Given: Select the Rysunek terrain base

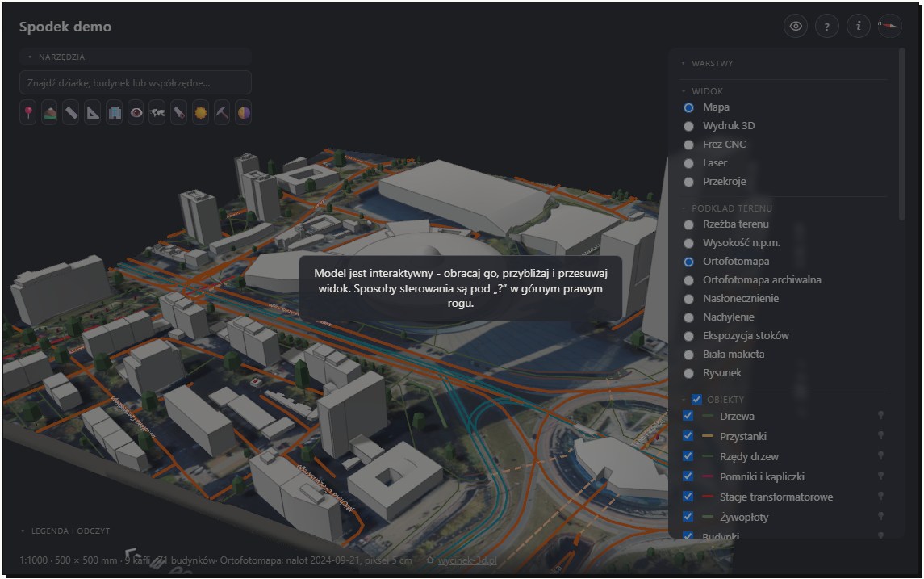Looking at the screenshot, I should tap(688, 372).
